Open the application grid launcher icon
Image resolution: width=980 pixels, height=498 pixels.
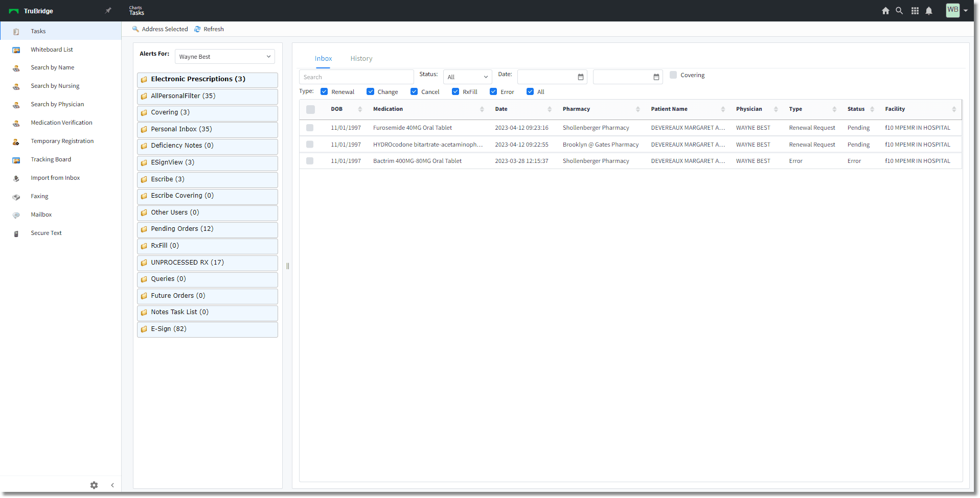pyautogui.click(x=915, y=11)
